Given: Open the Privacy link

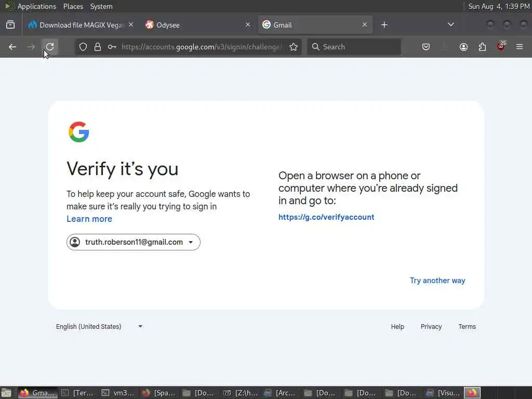Looking at the screenshot, I should pos(431,326).
